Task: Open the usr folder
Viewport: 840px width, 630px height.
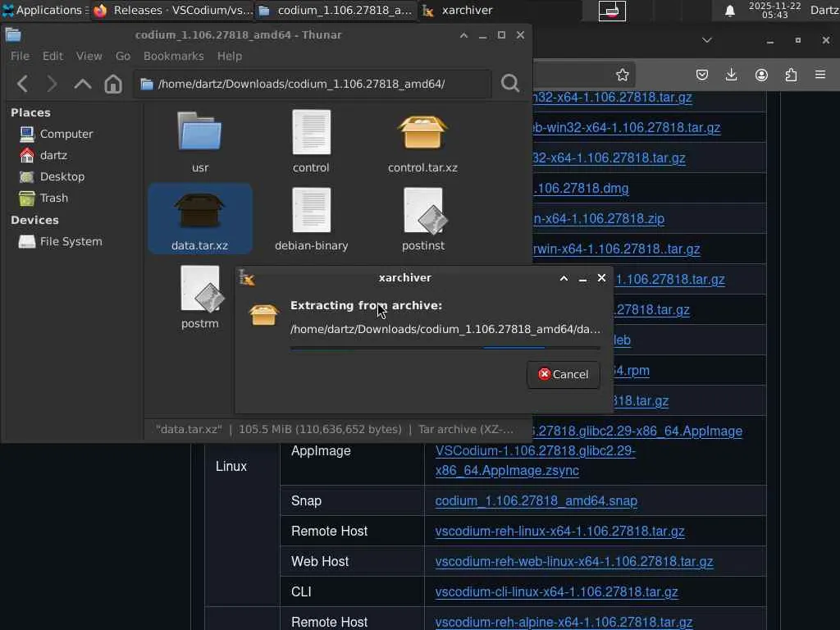Action: pyautogui.click(x=200, y=141)
